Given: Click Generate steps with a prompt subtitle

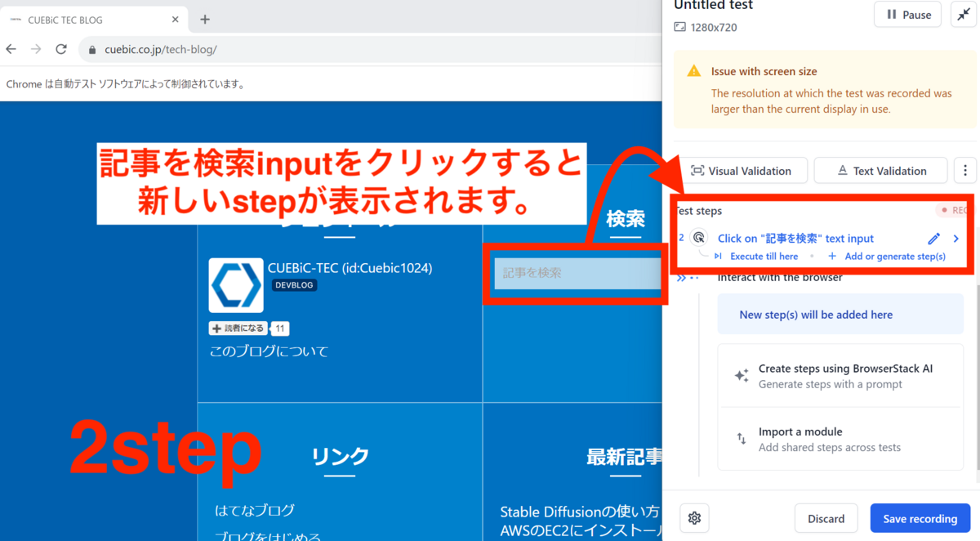Looking at the screenshot, I should [831, 384].
